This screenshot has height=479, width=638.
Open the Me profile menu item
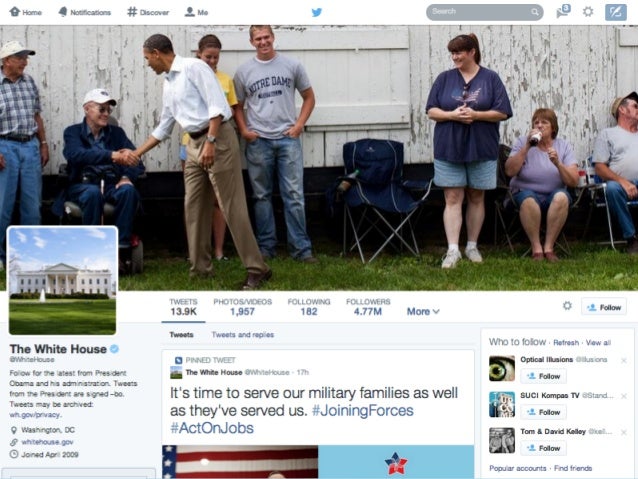tap(196, 12)
